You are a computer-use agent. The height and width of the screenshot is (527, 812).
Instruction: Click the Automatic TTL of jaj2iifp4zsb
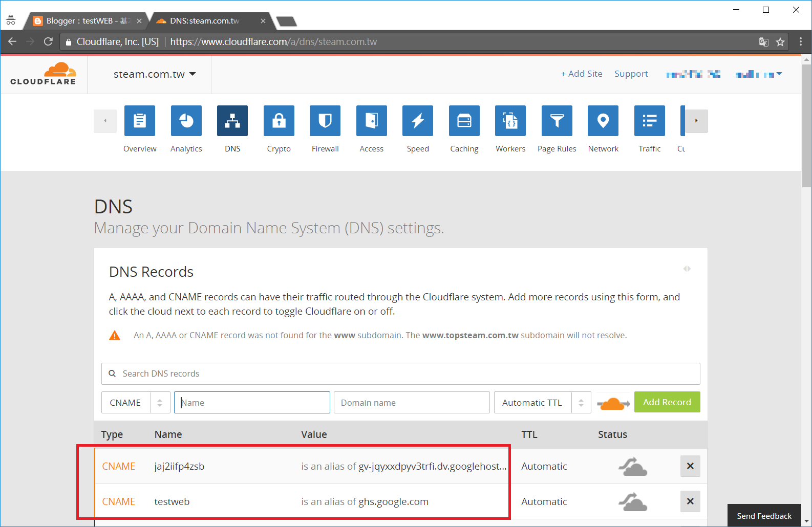(544, 466)
